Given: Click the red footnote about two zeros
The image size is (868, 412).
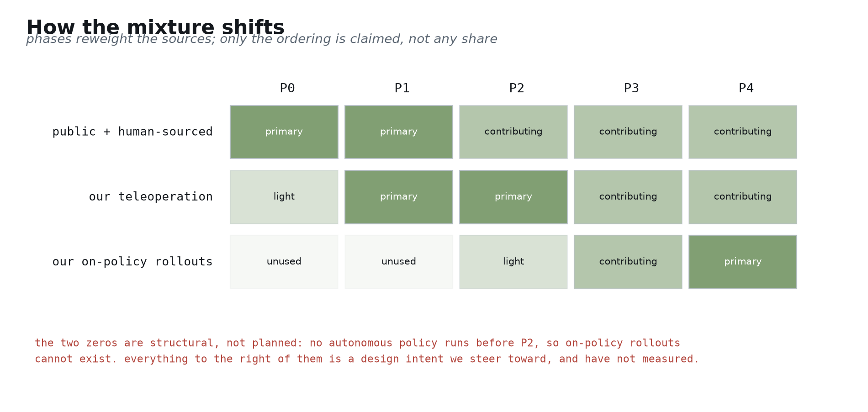Looking at the screenshot, I should [x=367, y=351].
